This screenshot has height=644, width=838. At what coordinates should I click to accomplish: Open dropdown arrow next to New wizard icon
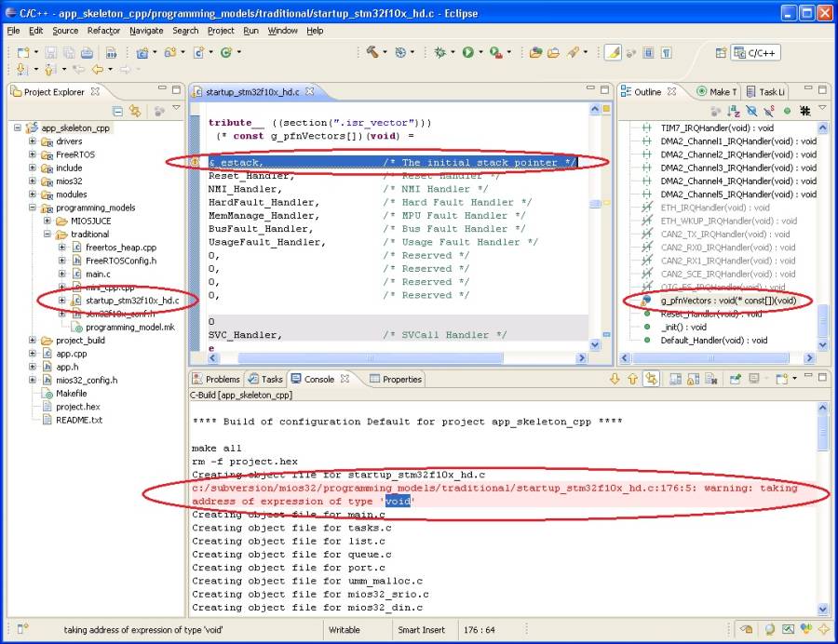(36, 53)
